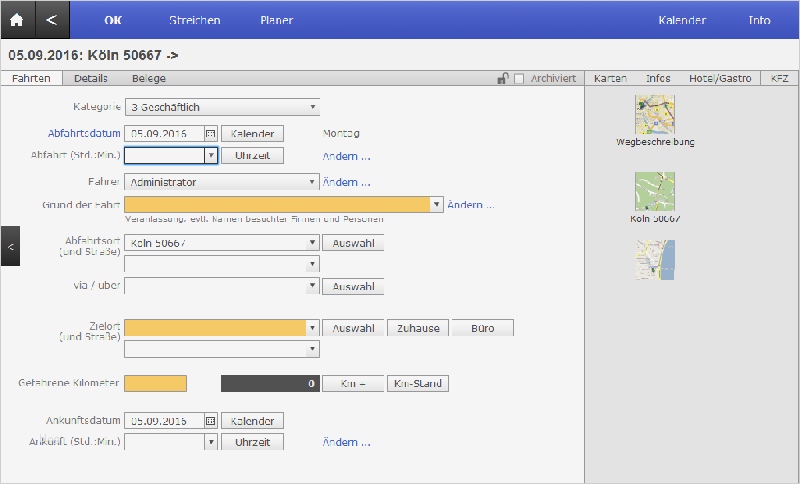Open the Zielort street dropdown

tap(222, 349)
